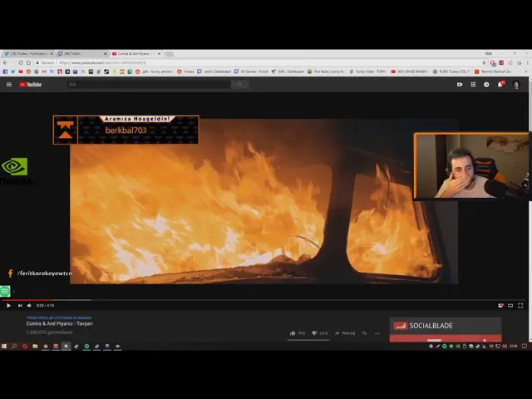This screenshot has height=399, width=532.
Task: Switch to the Twitch browser tab
Action: click(x=81, y=53)
